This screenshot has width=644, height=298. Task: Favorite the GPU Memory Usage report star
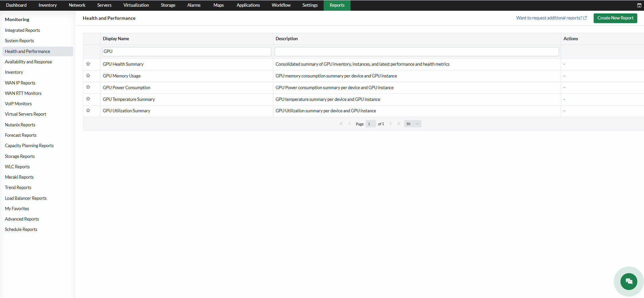click(88, 75)
